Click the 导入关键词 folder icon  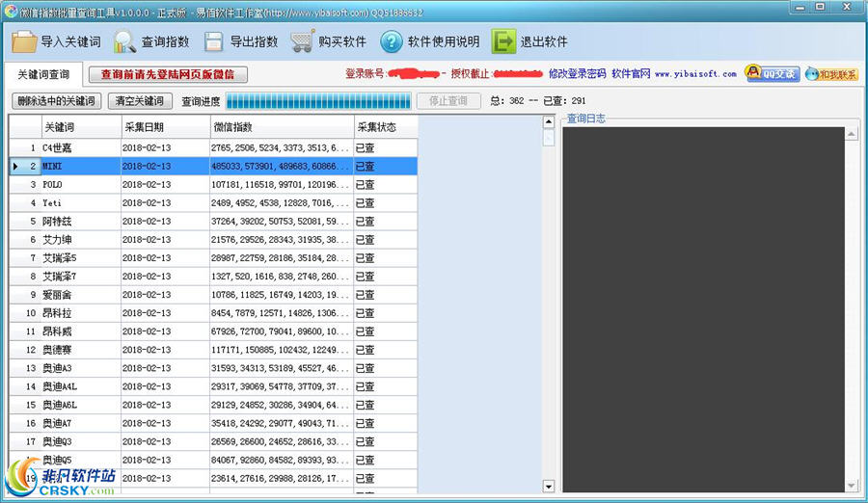point(24,41)
